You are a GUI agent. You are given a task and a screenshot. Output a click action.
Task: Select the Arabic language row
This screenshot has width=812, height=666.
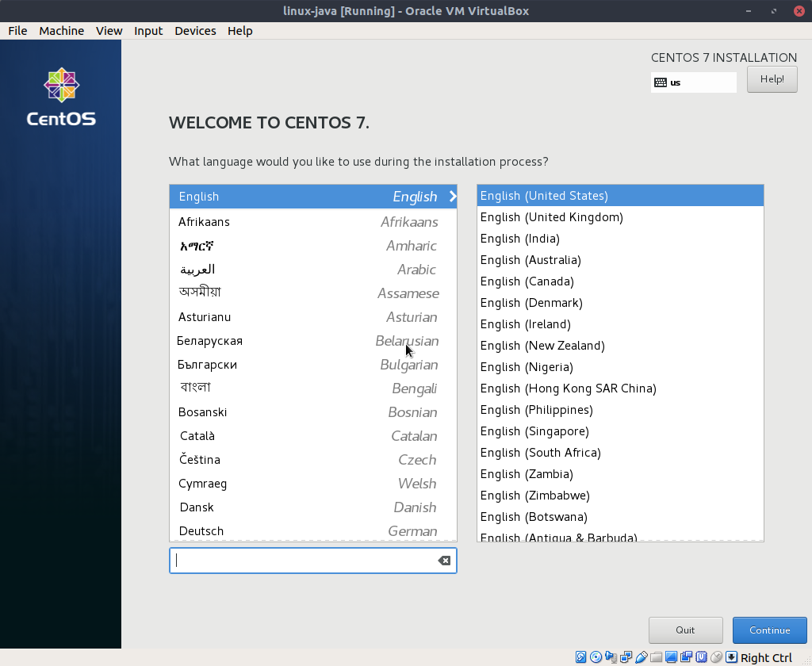pos(312,270)
